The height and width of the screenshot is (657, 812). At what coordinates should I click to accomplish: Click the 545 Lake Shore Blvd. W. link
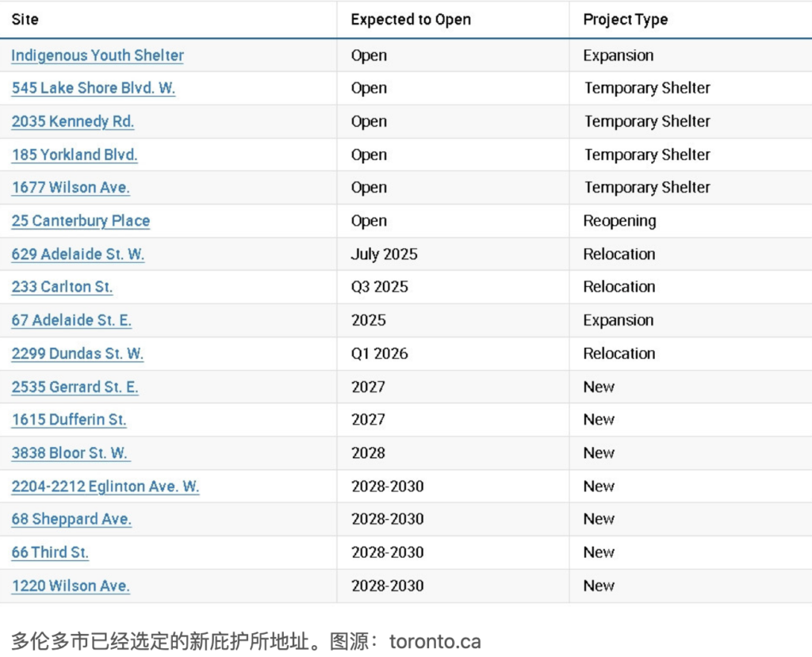[x=93, y=88]
